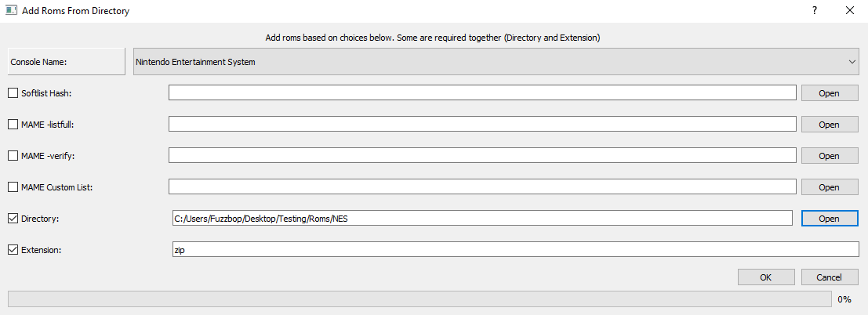
Task: Toggle the MAME -verify checkbox
Action: pos(13,156)
